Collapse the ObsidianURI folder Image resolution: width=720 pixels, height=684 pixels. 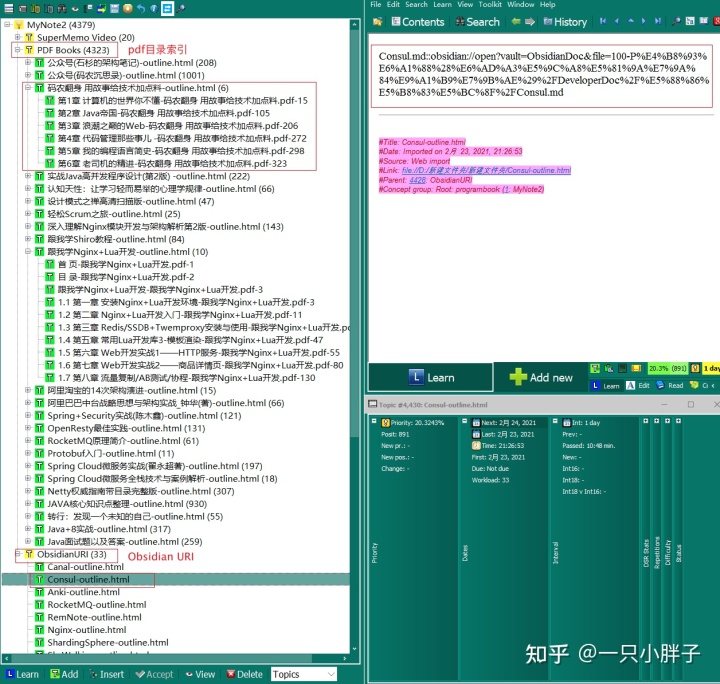[17, 554]
